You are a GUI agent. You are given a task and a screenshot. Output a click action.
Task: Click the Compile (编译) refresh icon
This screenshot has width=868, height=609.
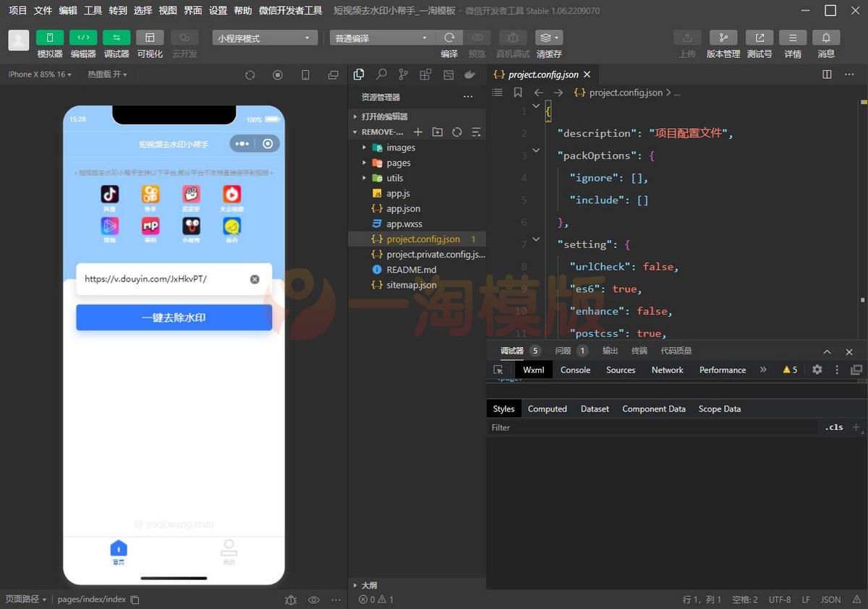(449, 38)
